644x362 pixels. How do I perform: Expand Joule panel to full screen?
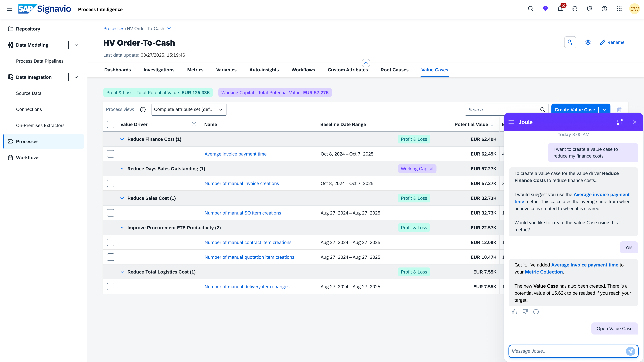coord(620,122)
